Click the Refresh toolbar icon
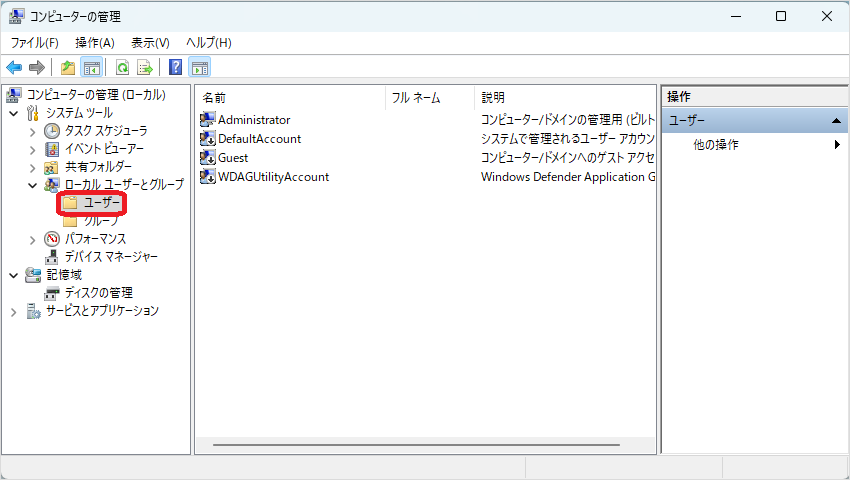This screenshot has height=480, width=850. pos(122,68)
